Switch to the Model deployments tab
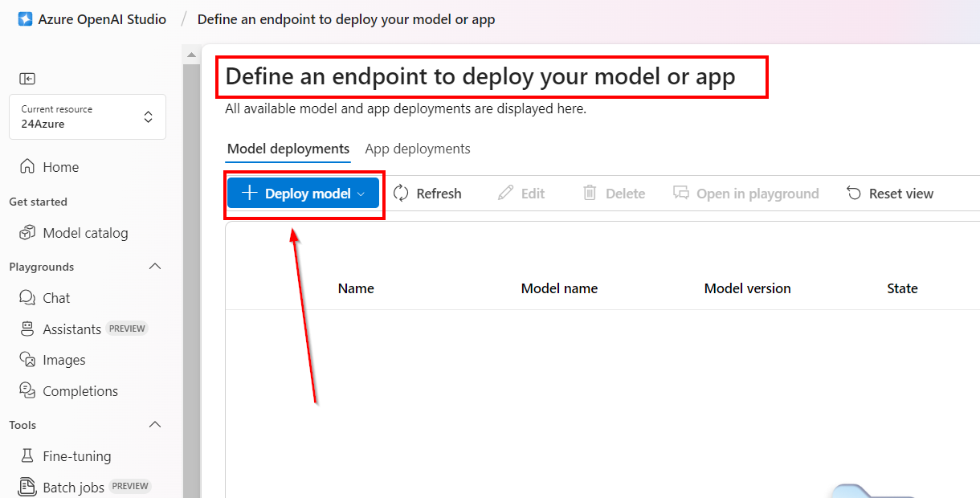Screen dimensions: 980x498 click(x=288, y=149)
